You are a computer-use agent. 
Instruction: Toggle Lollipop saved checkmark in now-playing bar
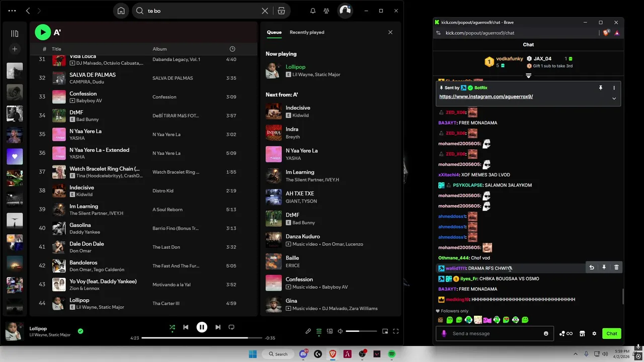tap(80, 331)
